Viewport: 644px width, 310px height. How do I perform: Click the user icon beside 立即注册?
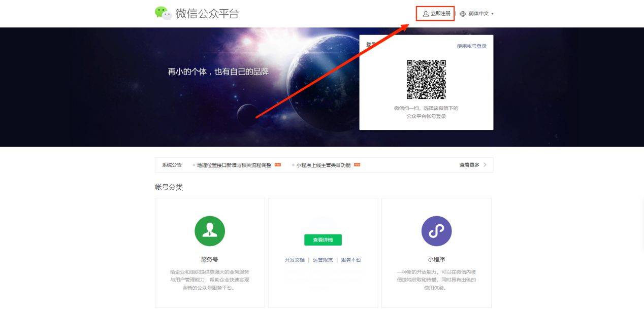click(426, 14)
